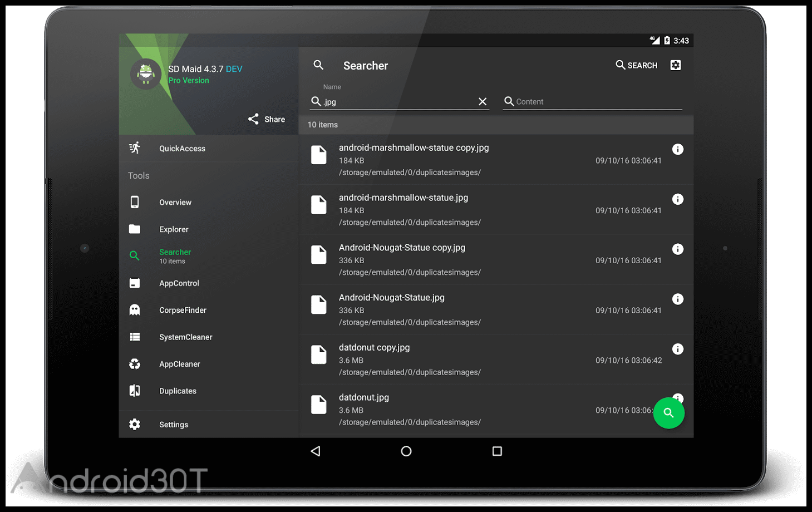Open QuickAccess menu entry

pyautogui.click(x=209, y=148)
